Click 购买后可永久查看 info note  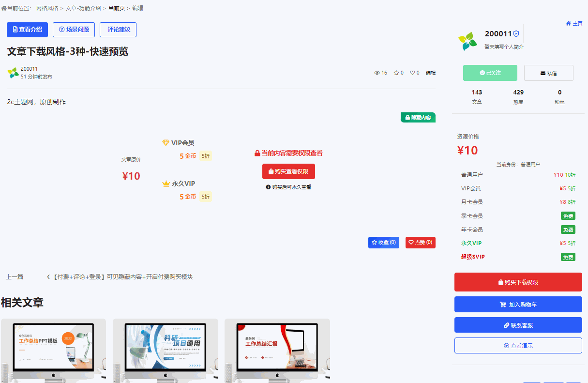(288, 187)
